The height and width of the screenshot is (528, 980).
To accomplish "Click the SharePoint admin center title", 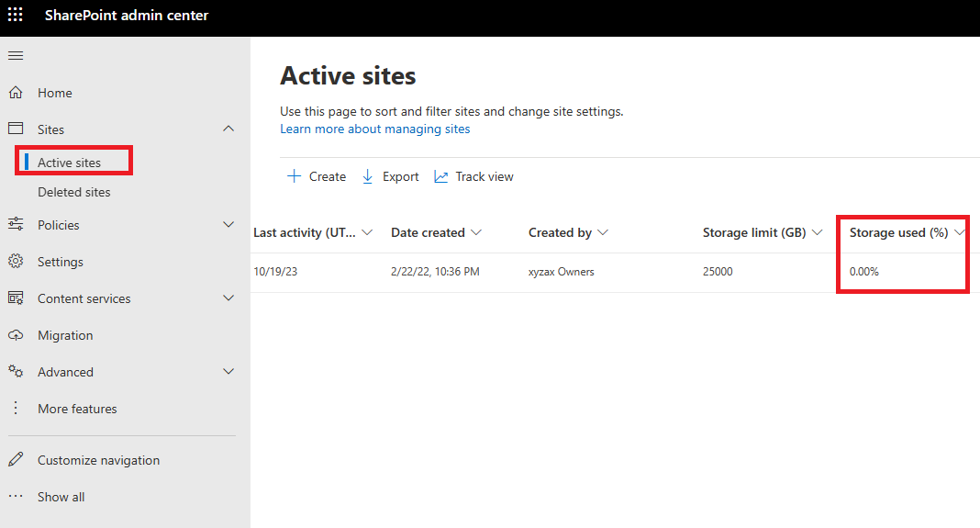I will [127, 15].
